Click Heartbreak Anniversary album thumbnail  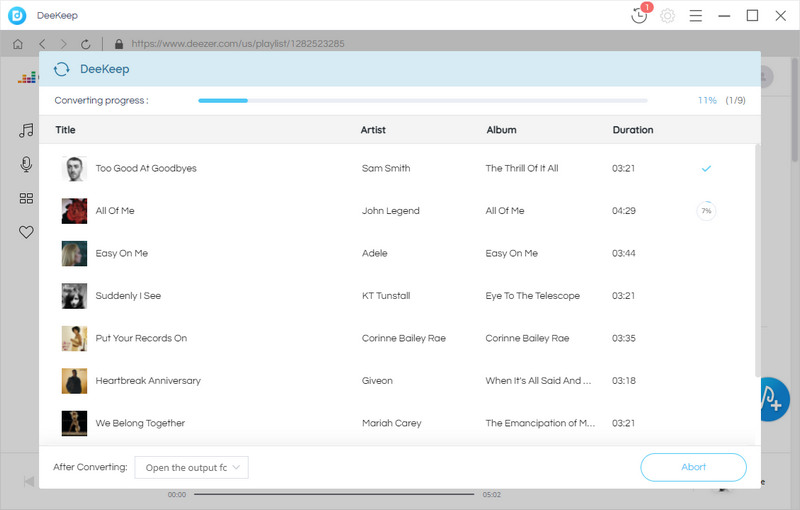74,381
